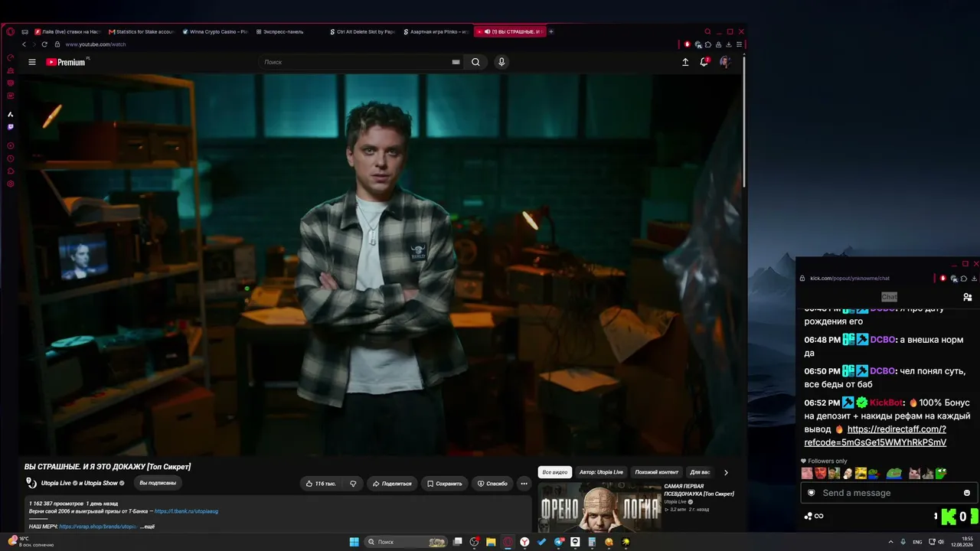
Task: Open the YouTube create upload button
Action: coord(685,62)
